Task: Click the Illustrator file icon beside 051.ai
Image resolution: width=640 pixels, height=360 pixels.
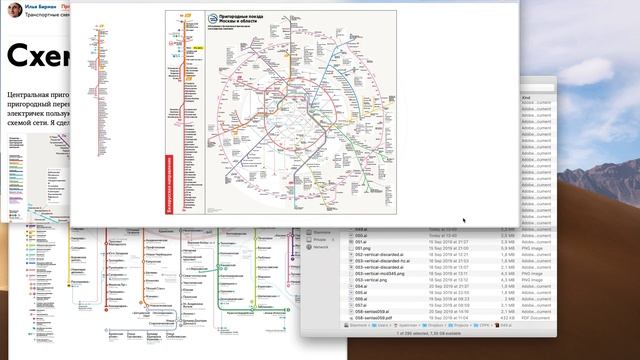Action: tap(351, 242)
